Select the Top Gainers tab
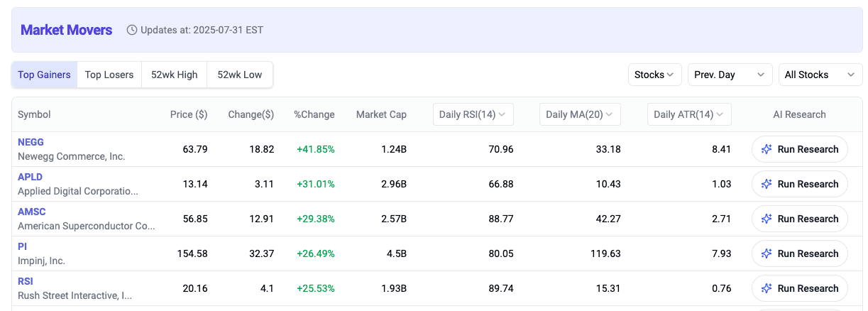The width and height of the screenshot is (868, 311). [45, 75]
